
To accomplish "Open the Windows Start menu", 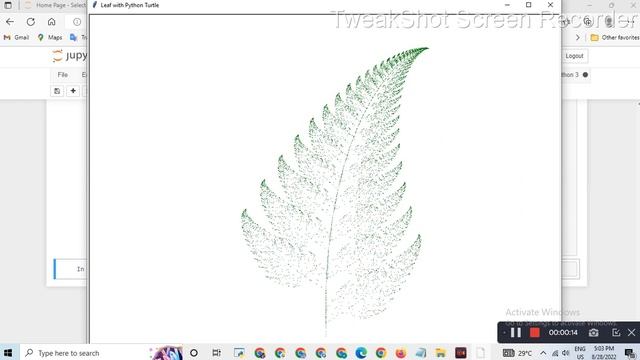I will 8,353.
